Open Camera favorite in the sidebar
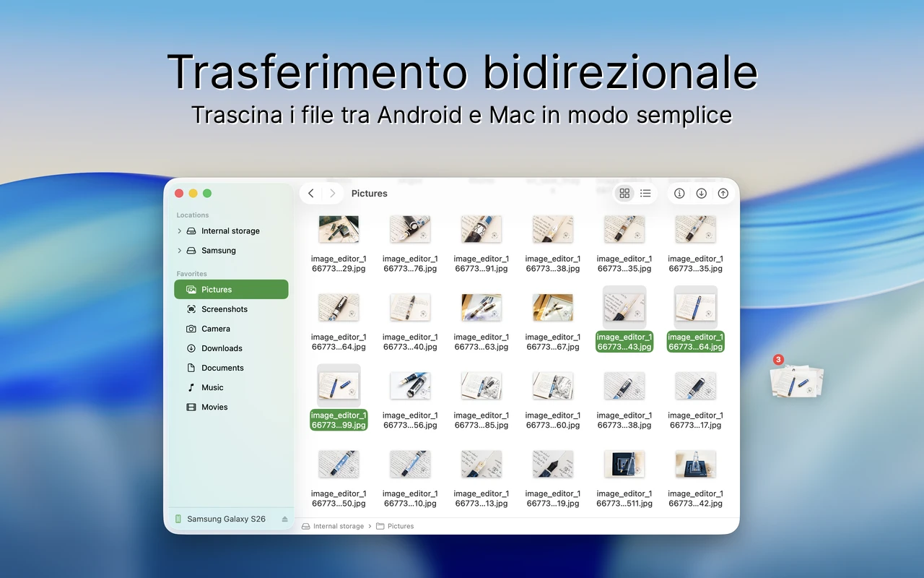924x578 pixels. point(231,329)
